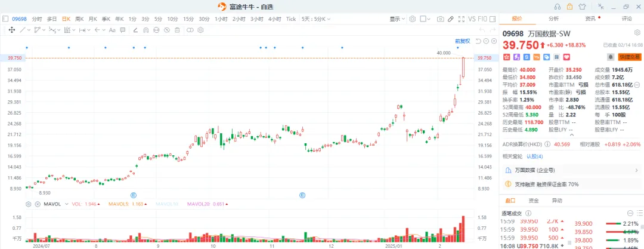Image resolution: width=644 pixels, height=249 pixels.
Task: Switch to 分时 chart view
Action: (36, 19)
